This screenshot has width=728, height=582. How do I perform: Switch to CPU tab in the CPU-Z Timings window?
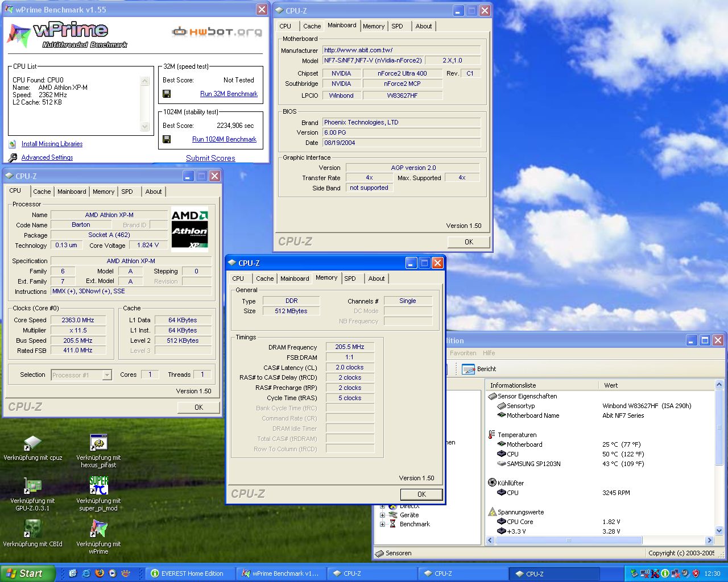coord(238,278)
